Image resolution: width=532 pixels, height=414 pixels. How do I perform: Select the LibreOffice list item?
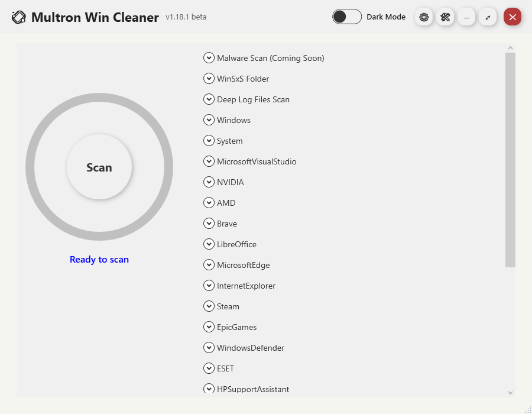[x=236, y=244]
